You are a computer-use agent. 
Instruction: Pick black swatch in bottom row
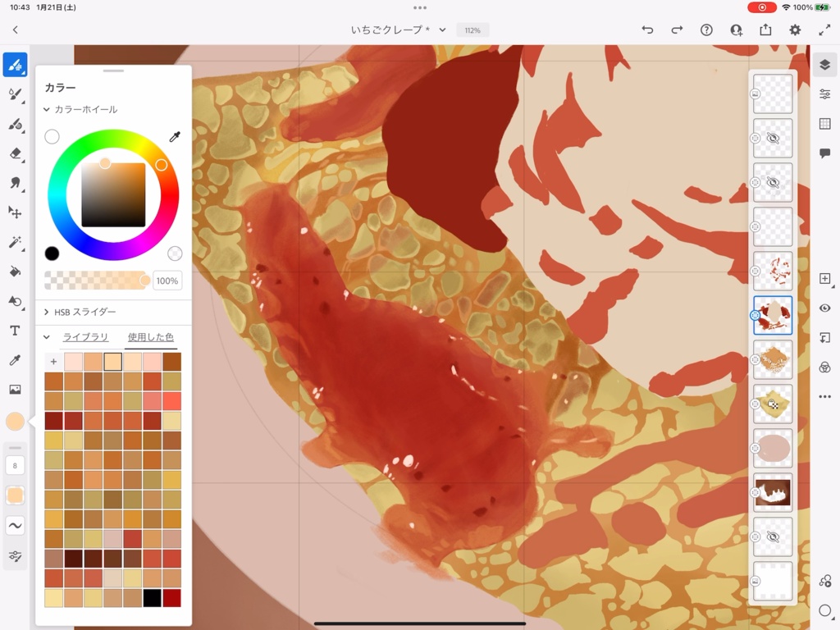[x=152, y=598]
